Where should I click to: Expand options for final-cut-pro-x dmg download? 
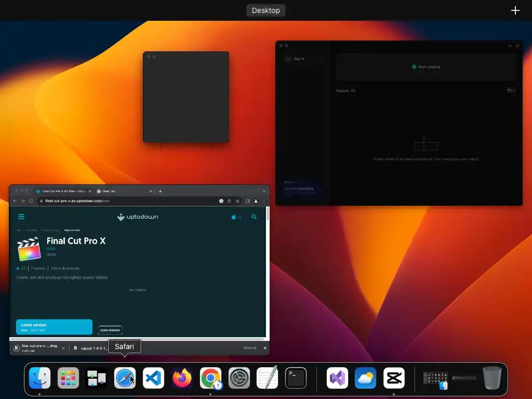63,348
